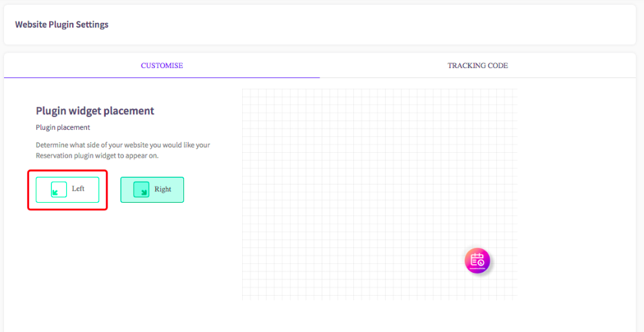Image resolution: width=644 pixels, height=332 pixels.
Task: Click the pink reservation widget preview icon
Action: (x=477, y=261)
